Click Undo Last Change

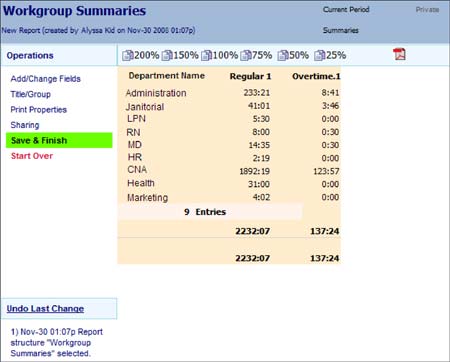pos(45,309)
